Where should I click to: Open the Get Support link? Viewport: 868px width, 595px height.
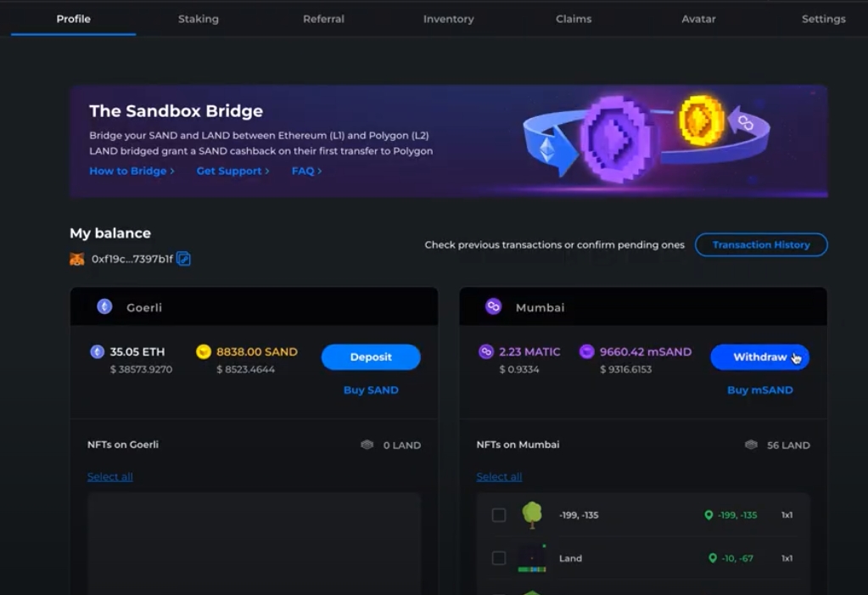pyautogui.click(x=232, y=171)
